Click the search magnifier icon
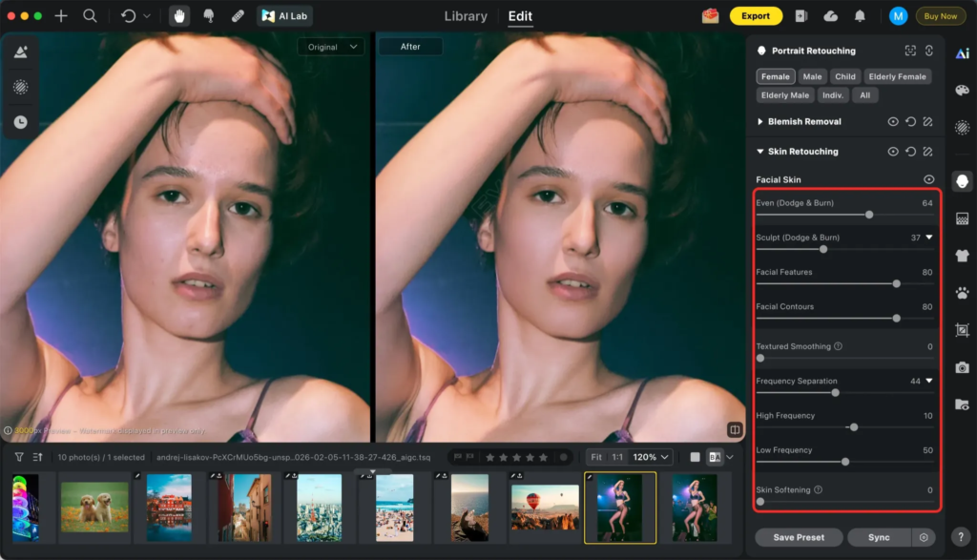Image resolution: width=977 pixels, height=560 pixels. click(x=90, y=16)
